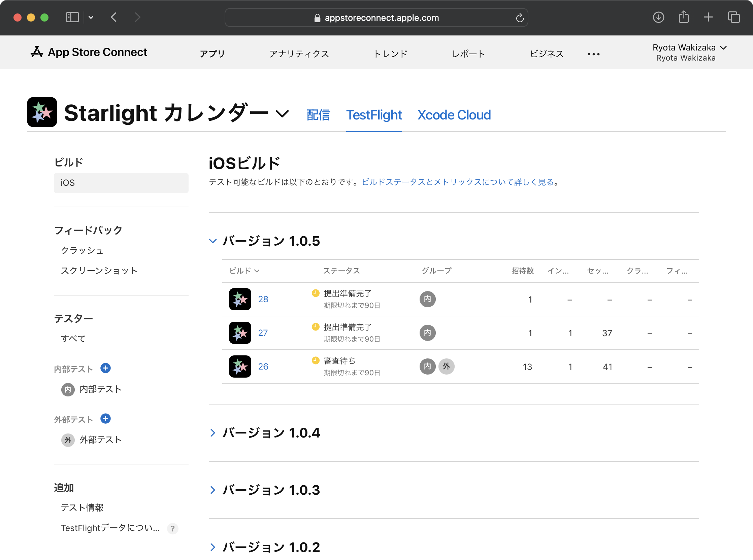This screenshot has height=560, width=753.
Task: Open build 28 link
Action: [263, 299]
